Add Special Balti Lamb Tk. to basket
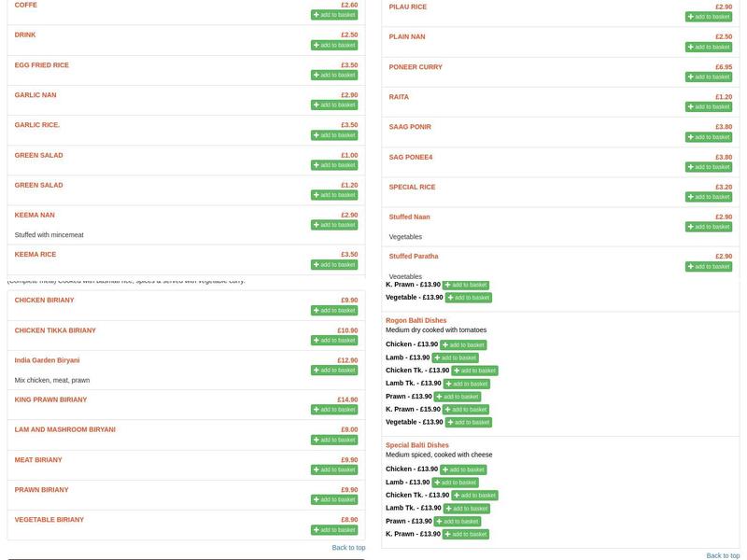The width and height of the screenshot is (747, 560). click(x=467, y=509)
